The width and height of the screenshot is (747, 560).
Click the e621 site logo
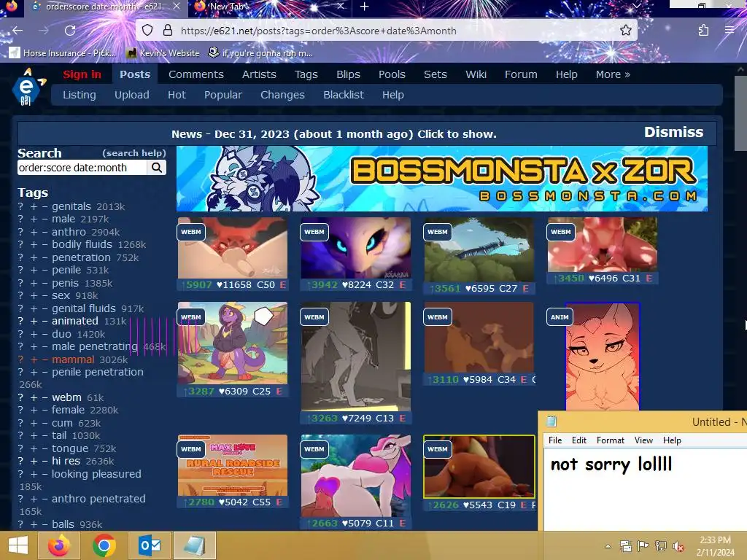click(28, 87)
